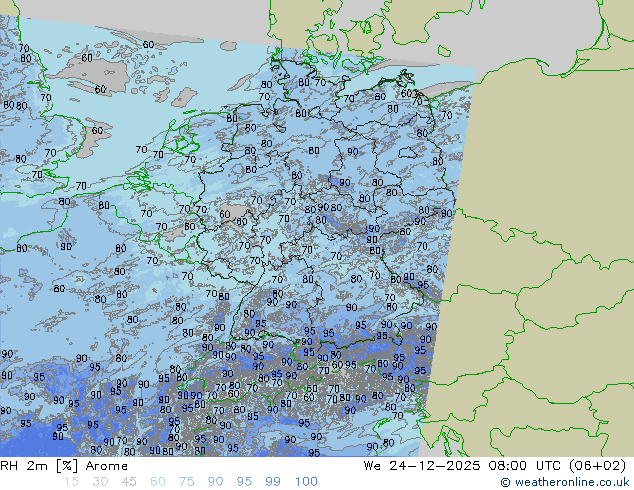
Task: Click legend value 45
Action: (x=129, y=482)
